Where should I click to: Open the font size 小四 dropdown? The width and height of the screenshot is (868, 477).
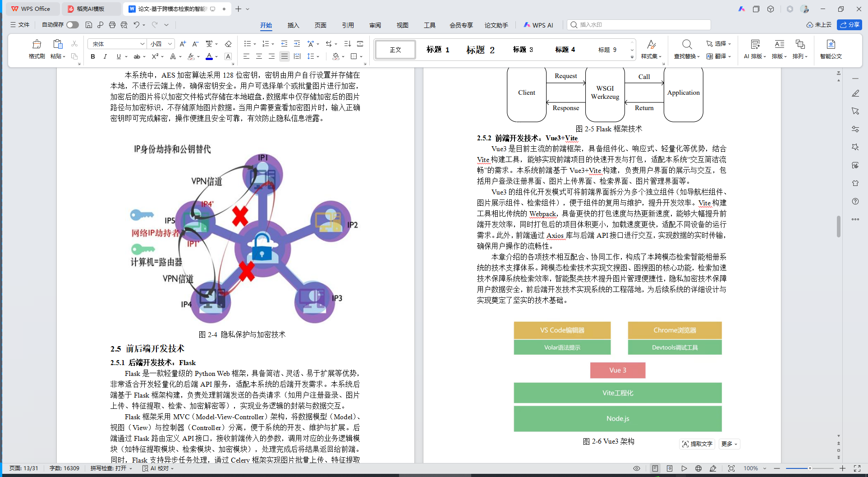click(x=170, y=44)
